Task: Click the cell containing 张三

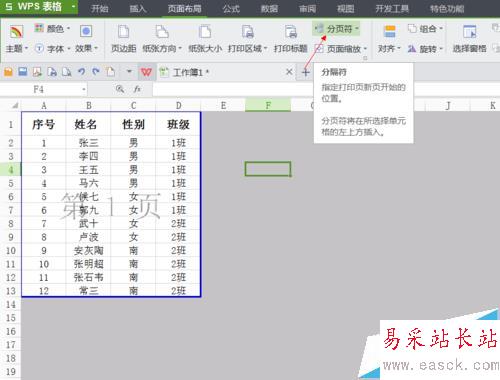Action: pos(88,143)
